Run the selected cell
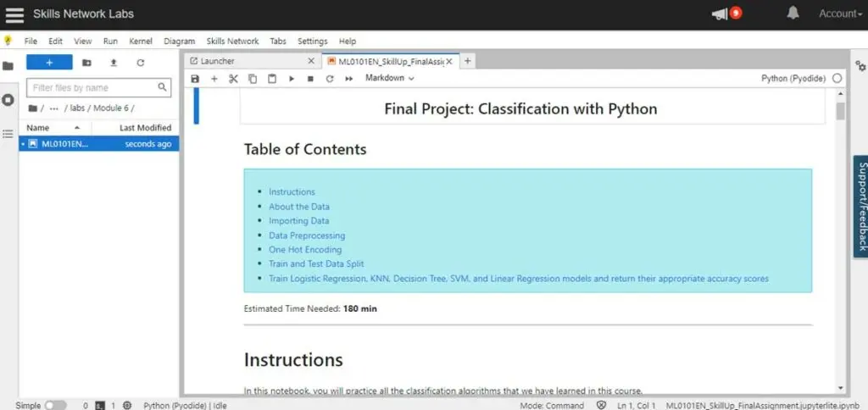 click(x=292, y=79)
